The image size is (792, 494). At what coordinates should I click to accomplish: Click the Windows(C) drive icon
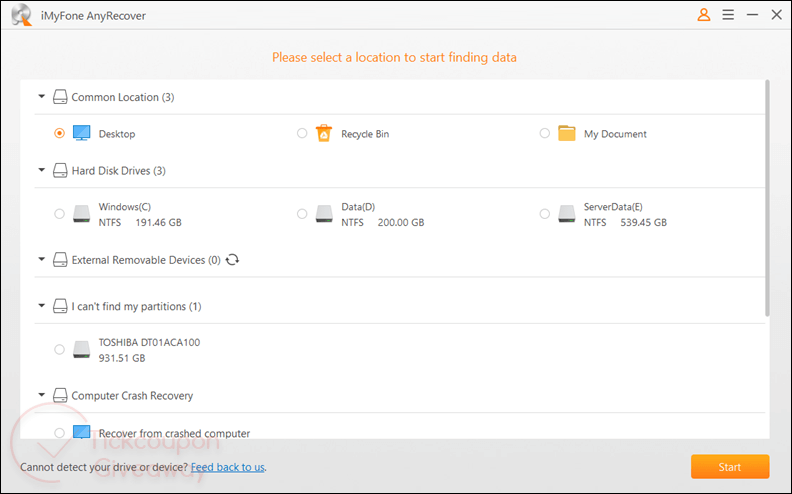[81, 214]
